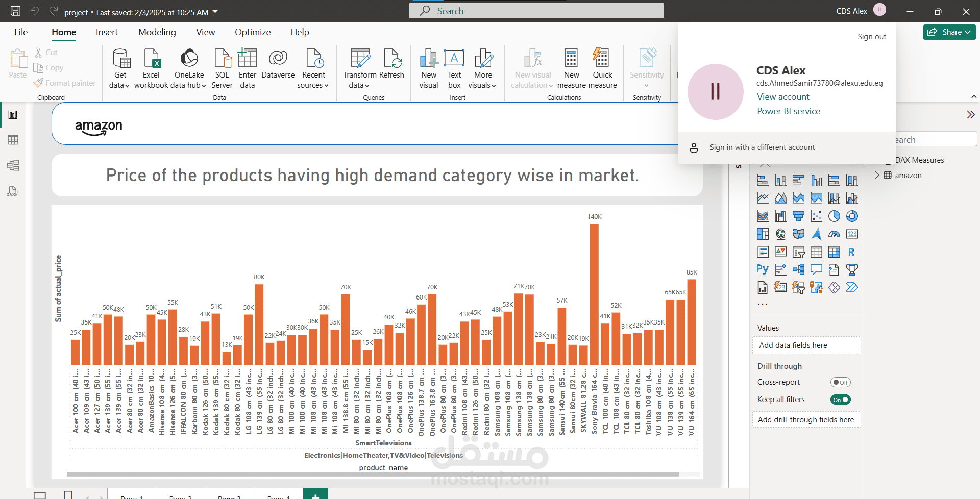
Task: Open SQL Server data connection
Action: pyautogui.click(x=222, y=68)
